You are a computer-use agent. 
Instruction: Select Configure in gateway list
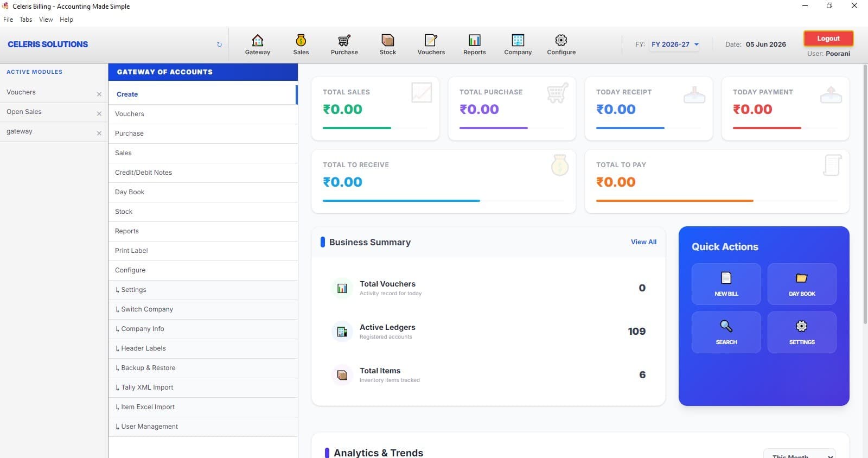coord(203,270)
